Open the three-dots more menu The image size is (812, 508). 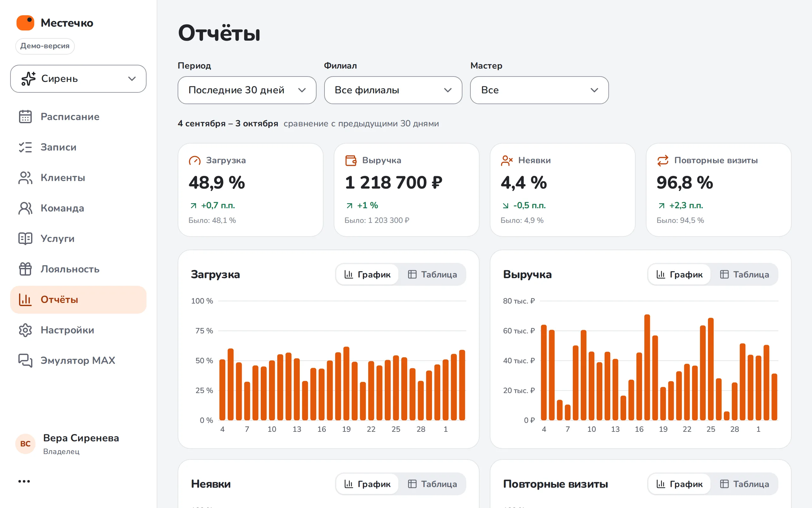point(24,481)
